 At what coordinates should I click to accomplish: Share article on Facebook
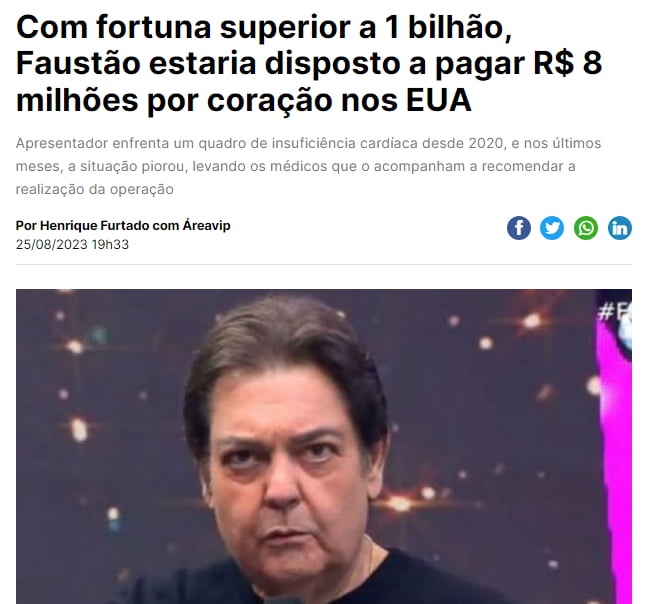click(x=519, y=228)
